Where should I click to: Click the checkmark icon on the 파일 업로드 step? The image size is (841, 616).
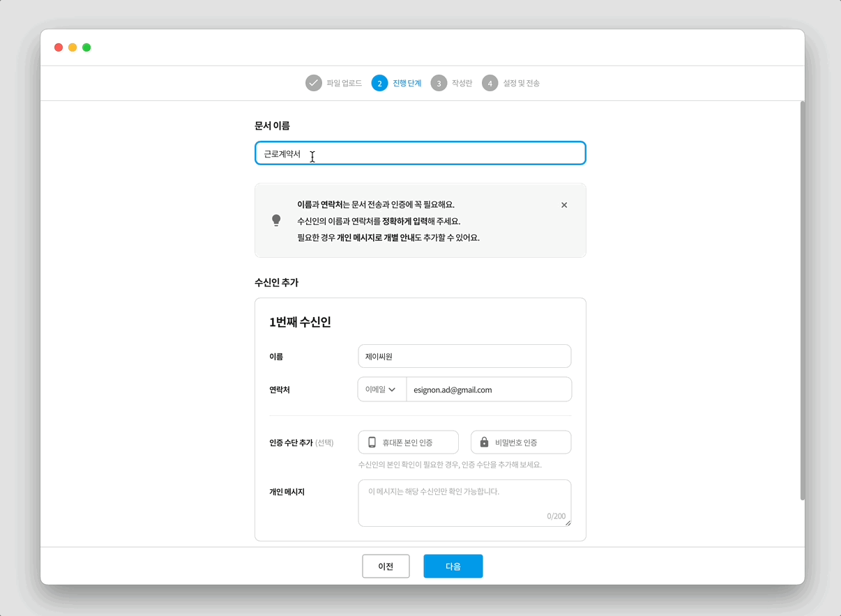tap(312, 82)
